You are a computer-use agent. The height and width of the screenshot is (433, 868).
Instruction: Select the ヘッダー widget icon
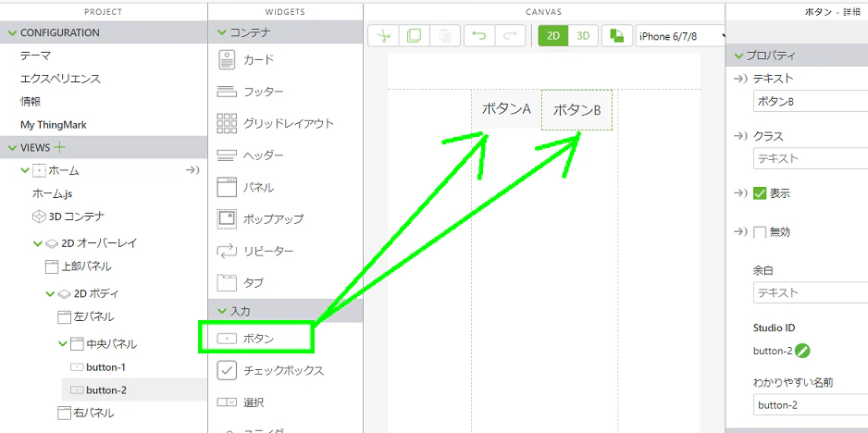click(x=227, y=155)
